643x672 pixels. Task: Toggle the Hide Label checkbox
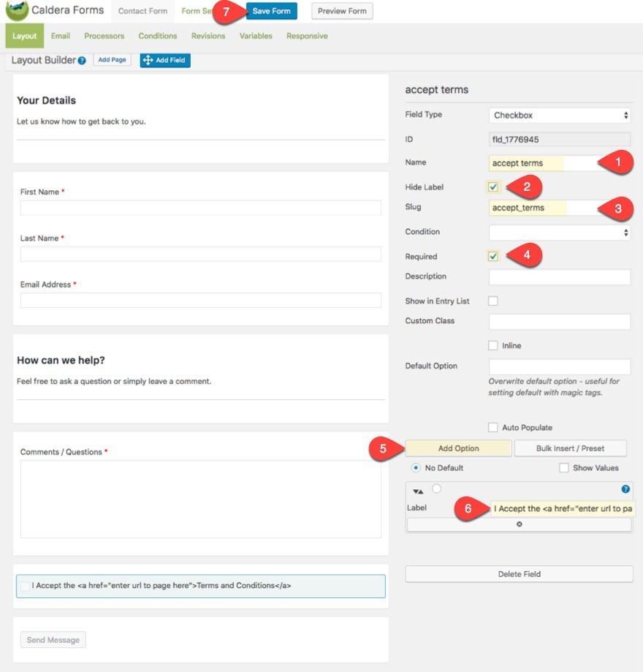[493, 187]
